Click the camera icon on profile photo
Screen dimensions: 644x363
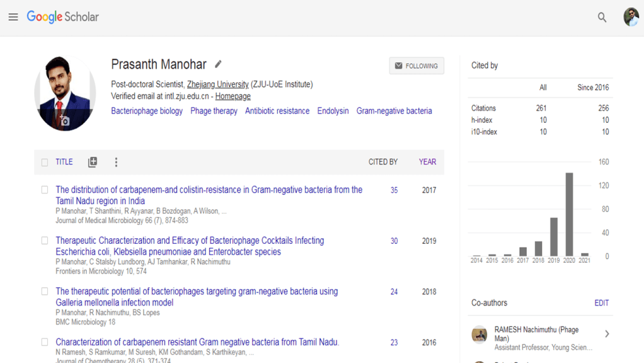65,121
